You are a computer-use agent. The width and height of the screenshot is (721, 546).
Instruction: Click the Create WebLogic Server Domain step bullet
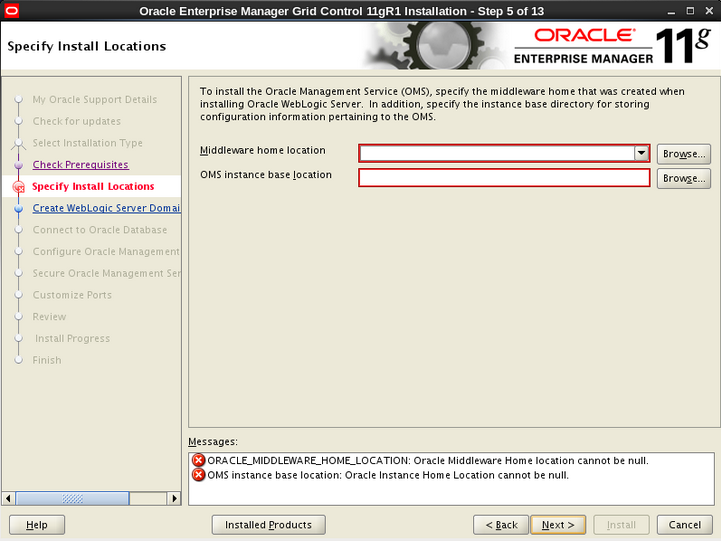(x=18, y=208)
